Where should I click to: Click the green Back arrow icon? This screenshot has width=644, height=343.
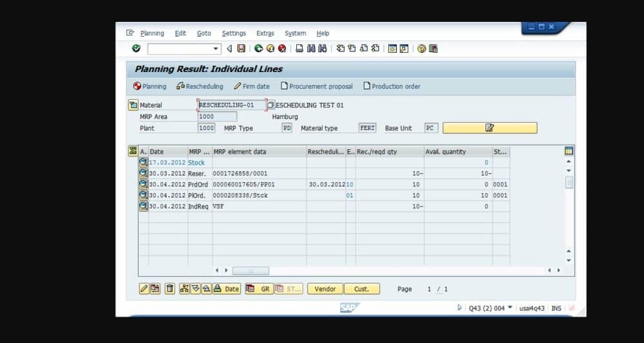pos(258,48)
